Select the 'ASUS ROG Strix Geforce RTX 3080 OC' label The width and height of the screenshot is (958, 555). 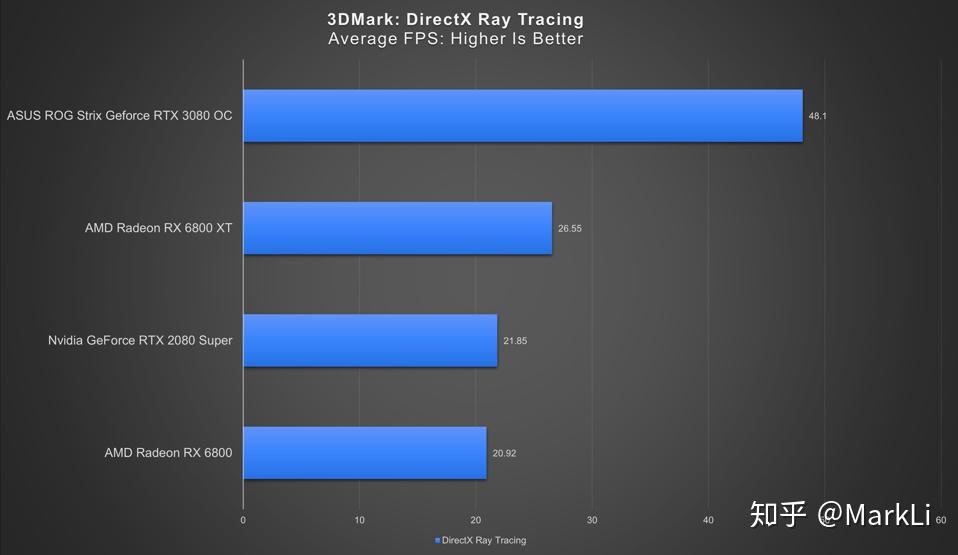(x=120, y=116)
